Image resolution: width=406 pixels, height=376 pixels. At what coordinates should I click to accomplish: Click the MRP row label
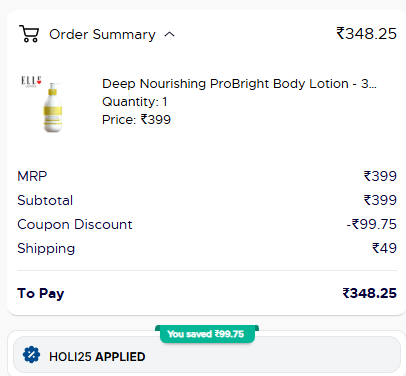[x=32, y=176]
